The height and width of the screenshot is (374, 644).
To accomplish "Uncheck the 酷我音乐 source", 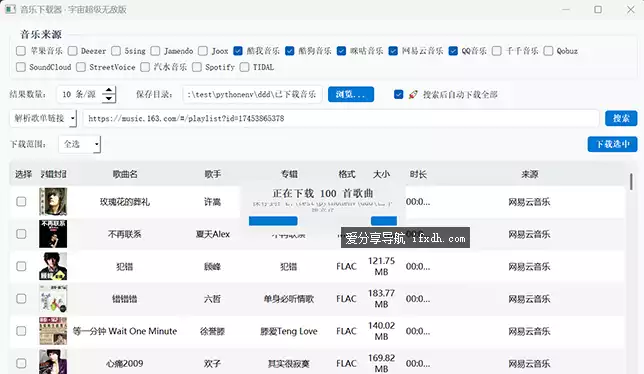I will (238, 51).
